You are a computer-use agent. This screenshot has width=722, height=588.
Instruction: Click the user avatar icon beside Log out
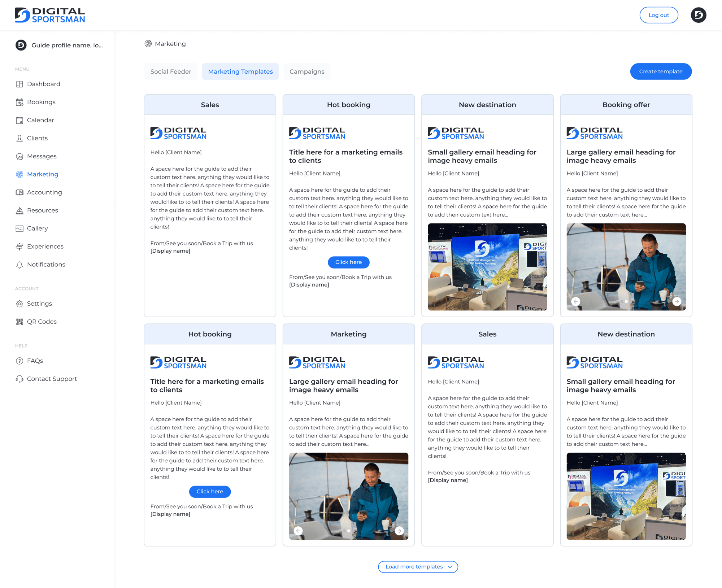[698, 15]
